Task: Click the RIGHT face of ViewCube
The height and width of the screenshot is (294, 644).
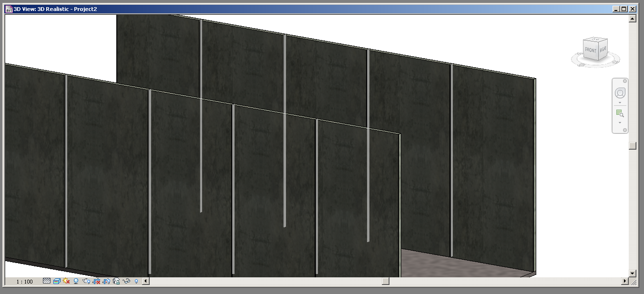Action: (603, 49)
